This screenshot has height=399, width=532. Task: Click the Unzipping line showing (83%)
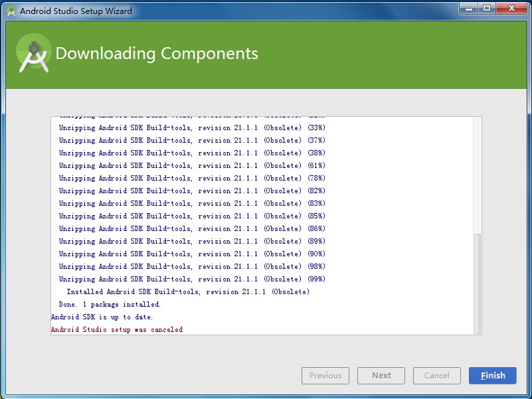192,203
